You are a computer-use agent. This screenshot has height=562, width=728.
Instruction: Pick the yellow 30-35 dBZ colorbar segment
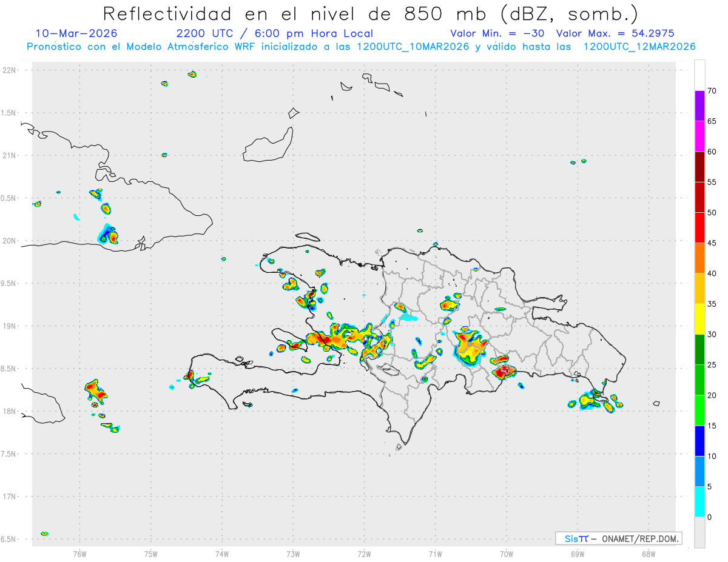click(699, 319)
